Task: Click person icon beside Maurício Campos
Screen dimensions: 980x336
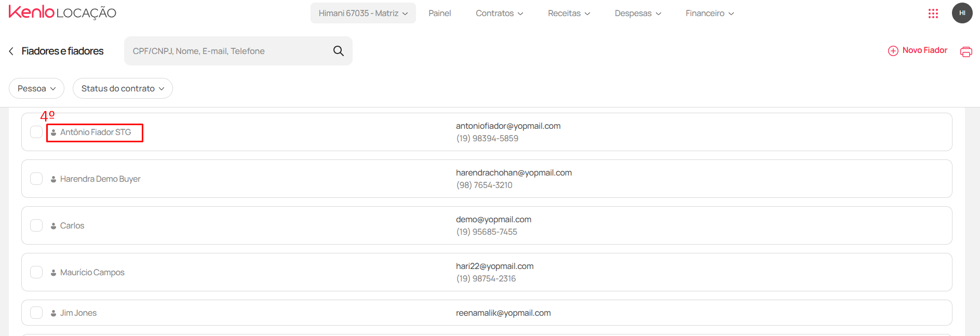Action: 53,273
